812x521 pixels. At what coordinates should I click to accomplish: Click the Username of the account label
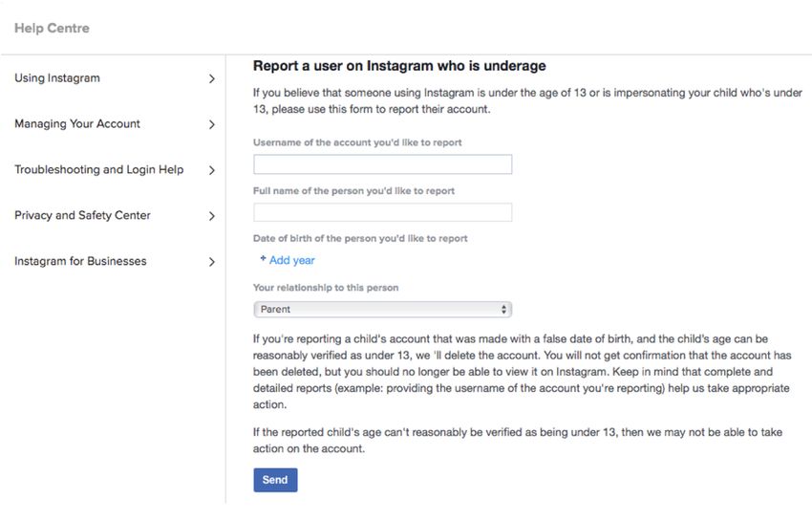pyautogui.click(x=357, y=142)
